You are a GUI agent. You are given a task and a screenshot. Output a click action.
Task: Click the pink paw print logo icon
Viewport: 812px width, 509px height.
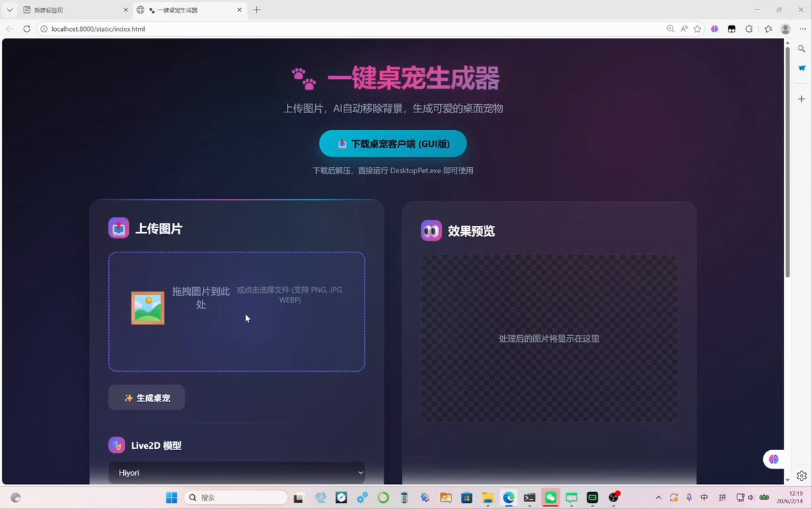[x=304, y=79]
